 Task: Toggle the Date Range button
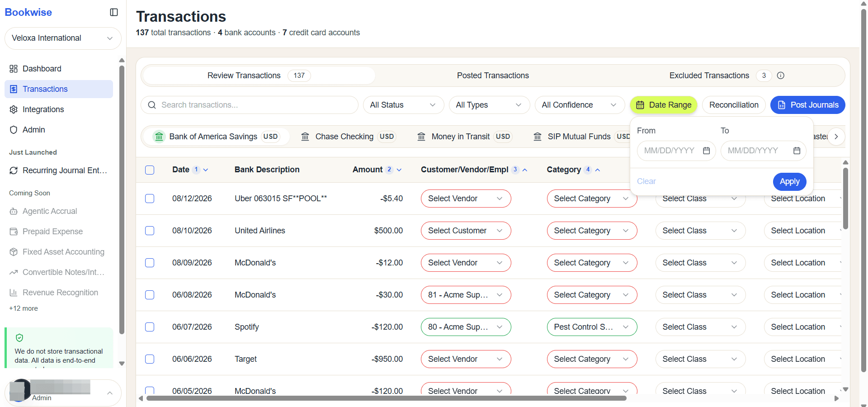point(663,105)
